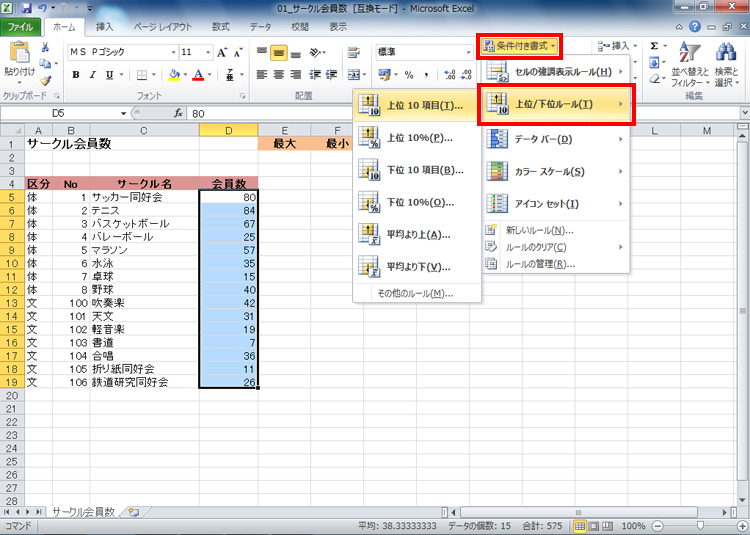Click the AutoSum sigma icon
The height and width of the screenshot is (535, 750).
click(654, 46)
